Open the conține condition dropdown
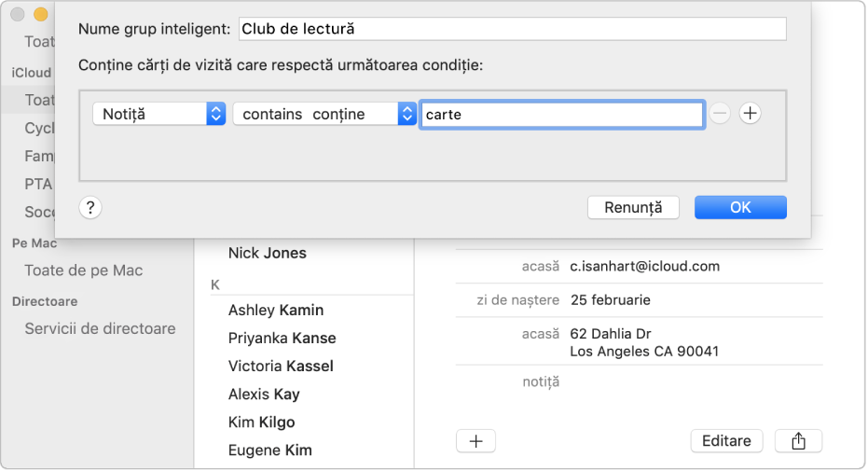868x471 pixels. 324,114
